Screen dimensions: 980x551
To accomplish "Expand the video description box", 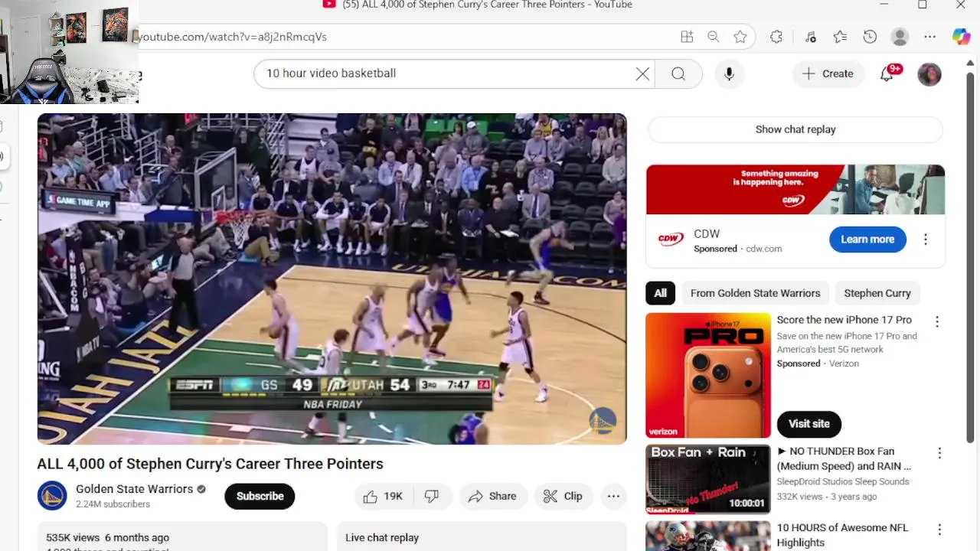I will coord(182,536).
